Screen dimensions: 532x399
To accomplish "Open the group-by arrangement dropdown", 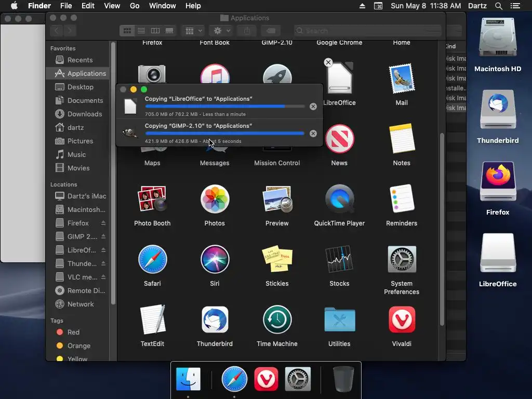I will [193, 31].
